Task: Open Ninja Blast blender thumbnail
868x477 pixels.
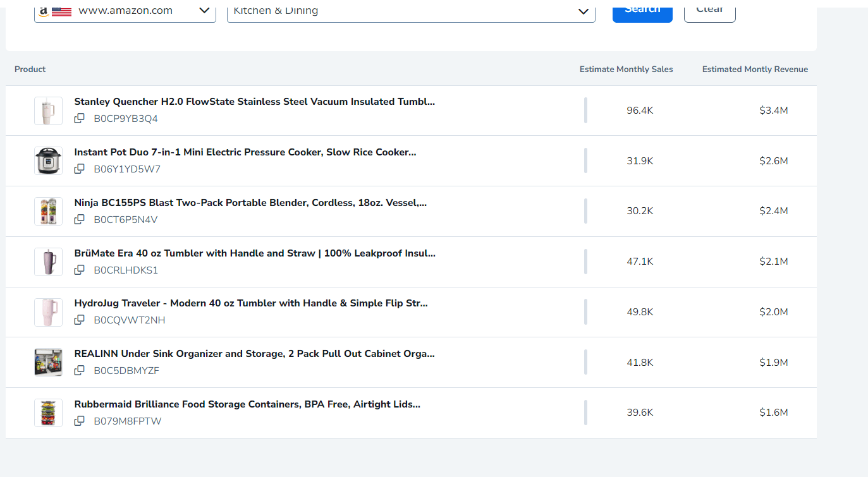Action: (x=48, y=211)
